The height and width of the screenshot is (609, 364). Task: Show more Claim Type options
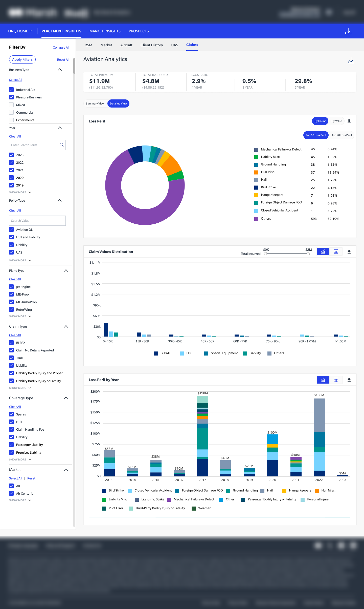tap(20, 388)
